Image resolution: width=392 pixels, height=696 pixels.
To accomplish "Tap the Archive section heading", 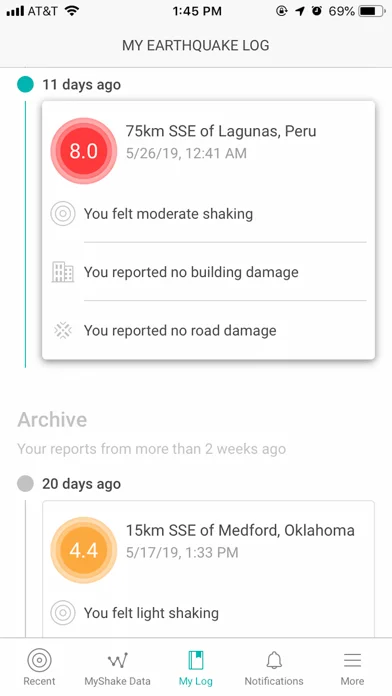I will point(52,420).
